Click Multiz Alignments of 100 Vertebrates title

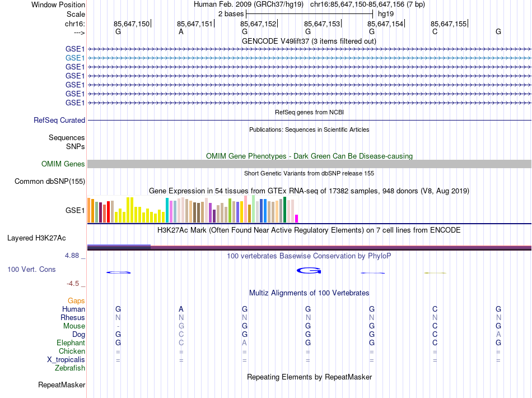coord(309,293)
